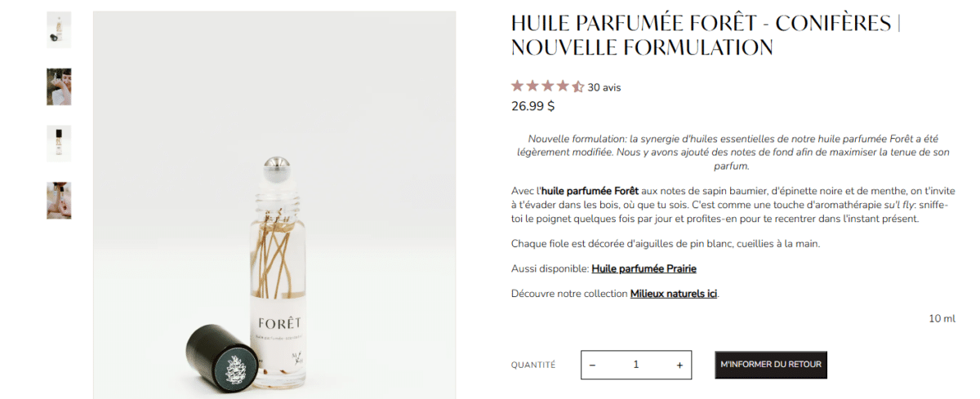Click the main Forêt bottle product image
980x399 pixels.
pyautogui.click(x=274, y=205)
